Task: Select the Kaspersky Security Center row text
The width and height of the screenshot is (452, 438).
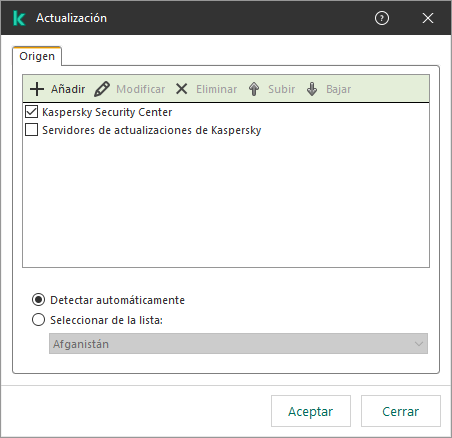Action: tap(107, 112)
